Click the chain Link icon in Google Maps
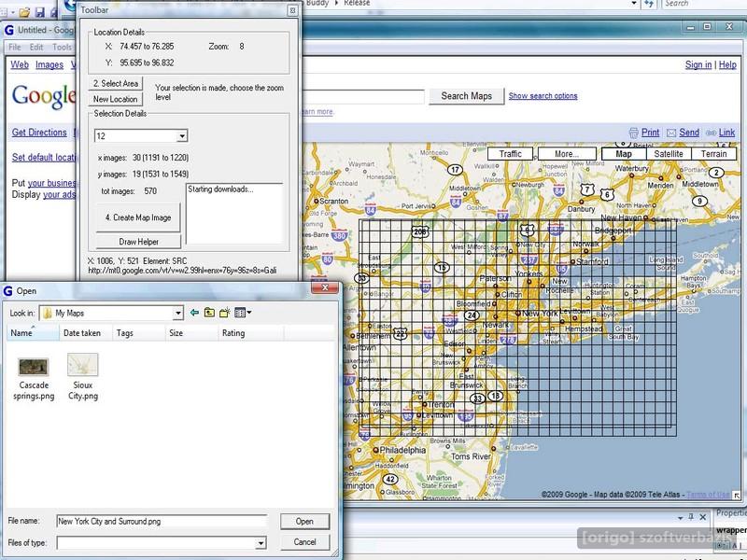747x560 pixels. coord(711,133)
